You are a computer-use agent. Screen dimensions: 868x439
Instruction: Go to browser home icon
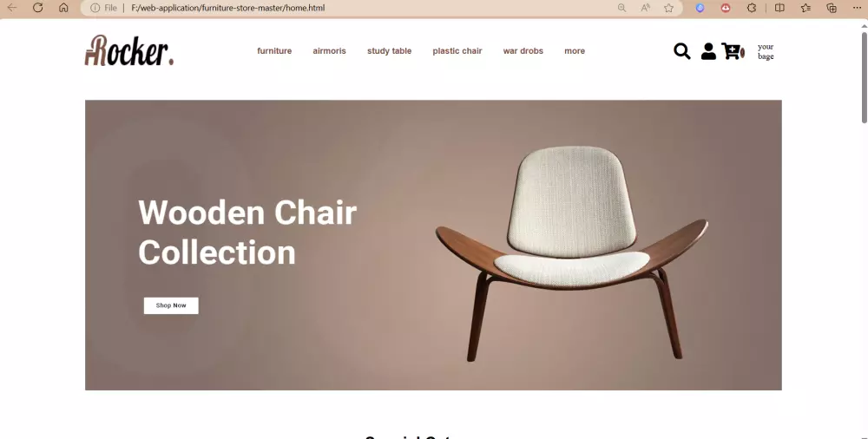click(63, 8)
